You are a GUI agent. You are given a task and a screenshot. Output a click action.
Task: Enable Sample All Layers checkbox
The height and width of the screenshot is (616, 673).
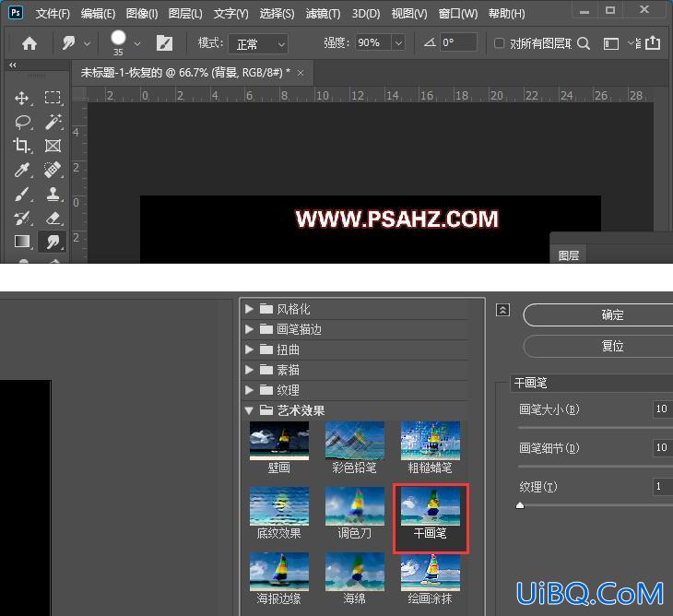click(499, 43)
